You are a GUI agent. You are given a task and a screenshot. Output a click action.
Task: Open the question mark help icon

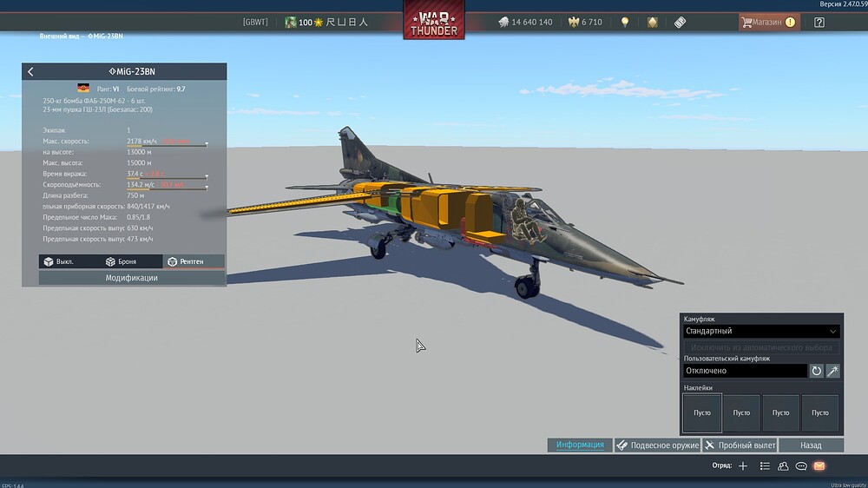click(819, 23)
